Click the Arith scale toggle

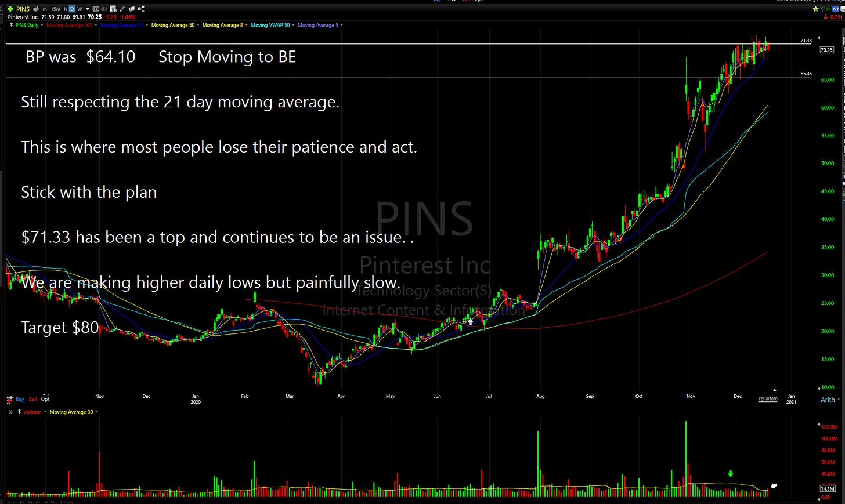coord(828,400)
